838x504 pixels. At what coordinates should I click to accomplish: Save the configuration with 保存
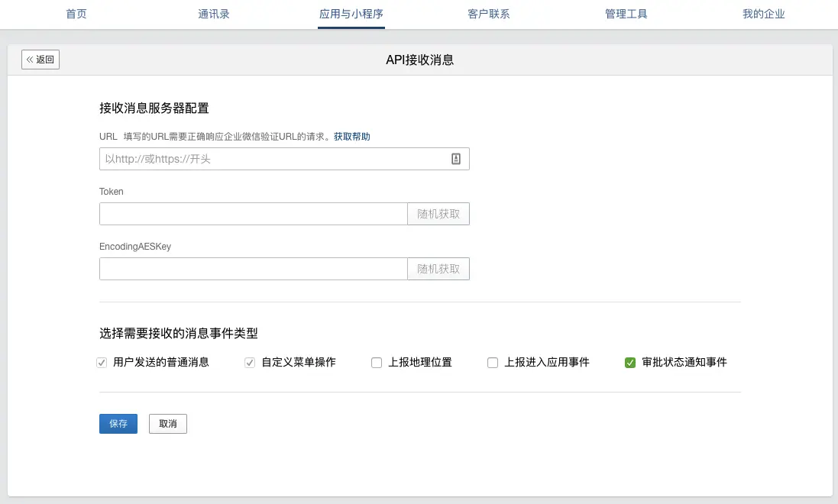click(118, 424)
